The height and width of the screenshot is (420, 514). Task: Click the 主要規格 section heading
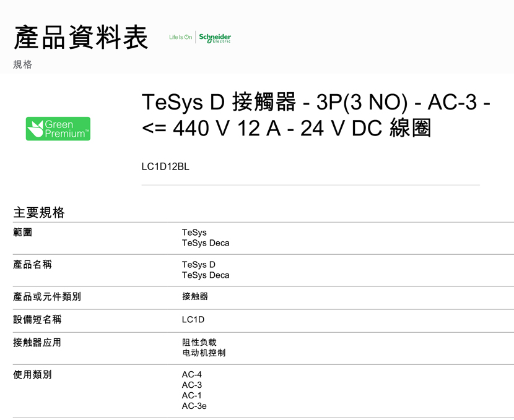point(39,212)
